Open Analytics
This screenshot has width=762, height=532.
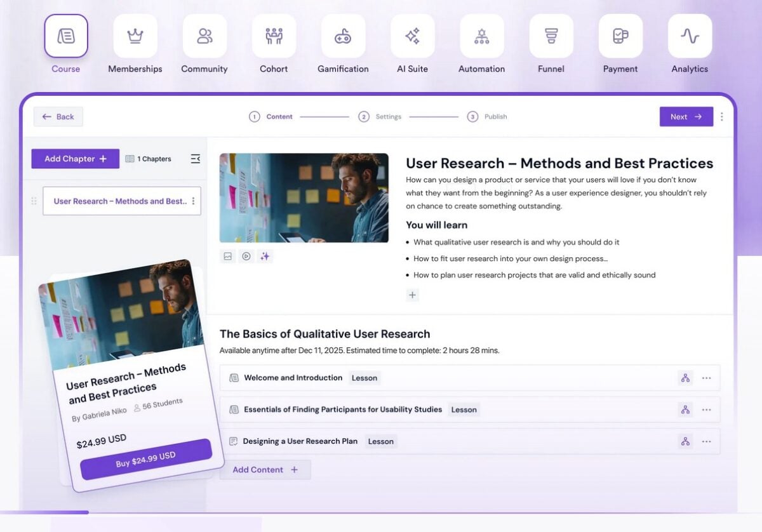click(x=690, y=36)
